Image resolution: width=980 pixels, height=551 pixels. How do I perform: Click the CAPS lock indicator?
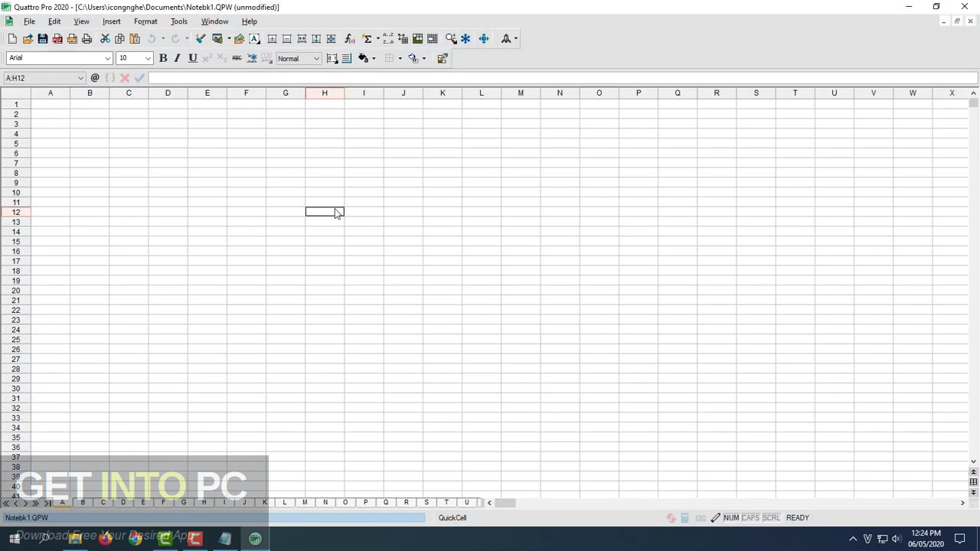click(750, 518)
